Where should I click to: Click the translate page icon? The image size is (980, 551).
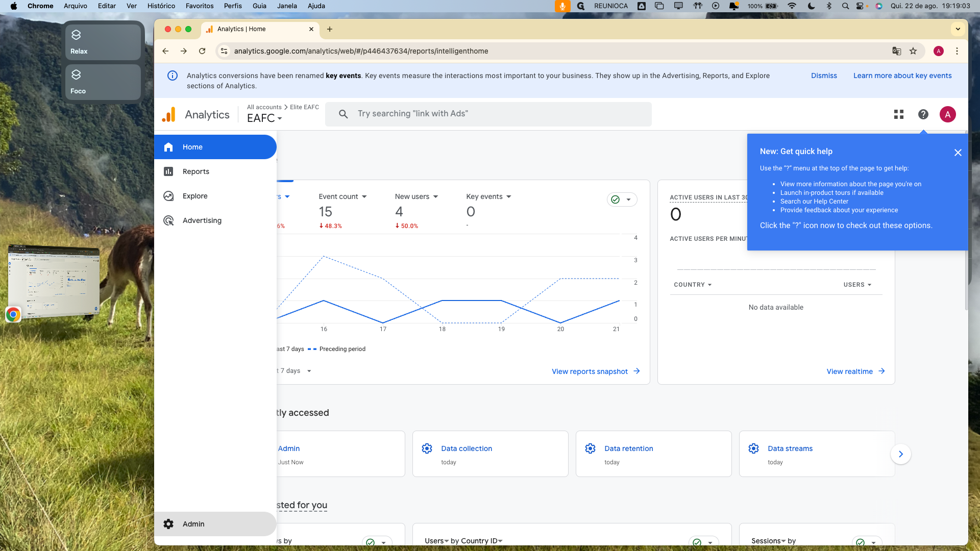(x=896, y=51)
